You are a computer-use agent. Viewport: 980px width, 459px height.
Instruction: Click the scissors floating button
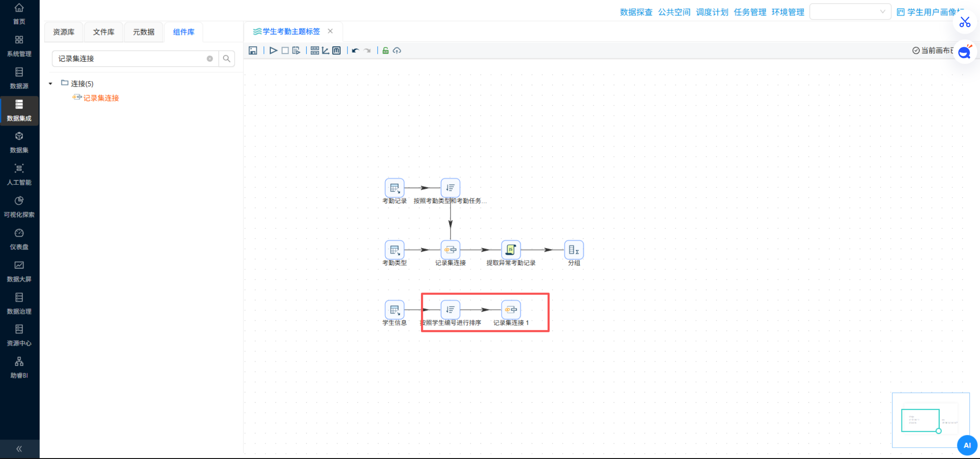(965, 22)
